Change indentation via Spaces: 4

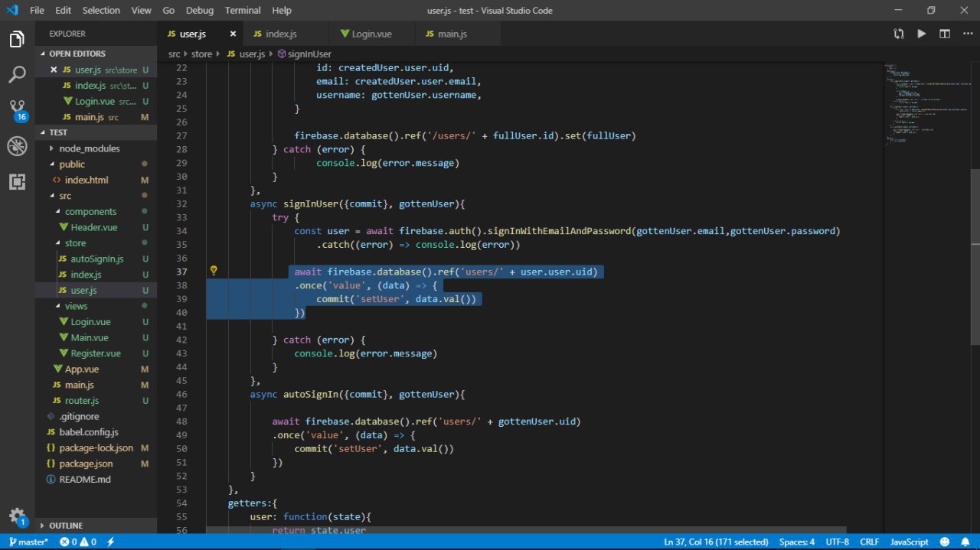point(797,542)
